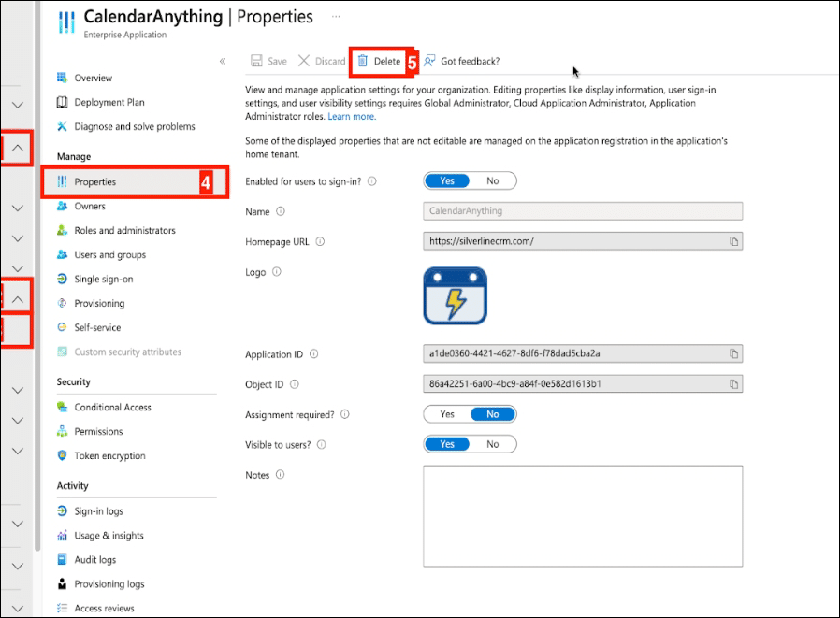Click the Delete button
Image resolution: width=840 pixels, height=618 pixels.
coord(380,61)
